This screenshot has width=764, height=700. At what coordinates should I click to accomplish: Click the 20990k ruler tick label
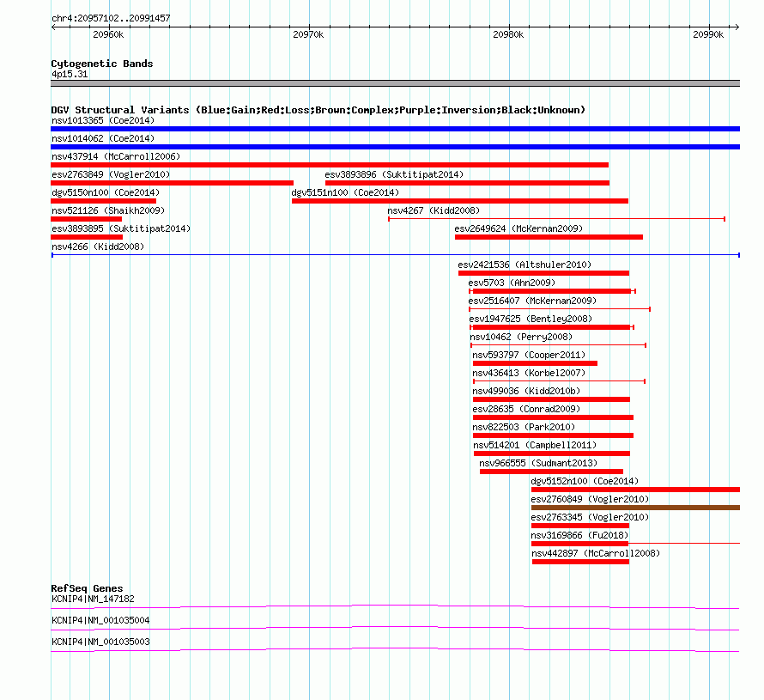click(x=708, y=34)
